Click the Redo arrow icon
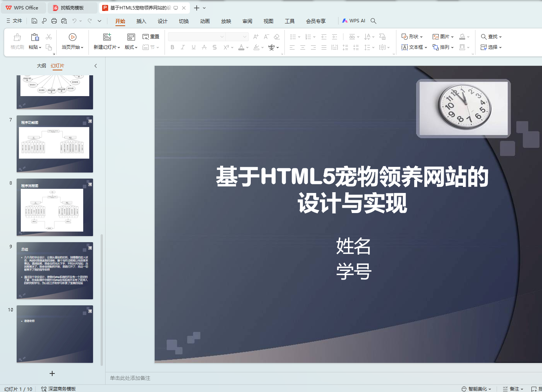The width and height of the screenshot is (542, 392). click(90, 21)
